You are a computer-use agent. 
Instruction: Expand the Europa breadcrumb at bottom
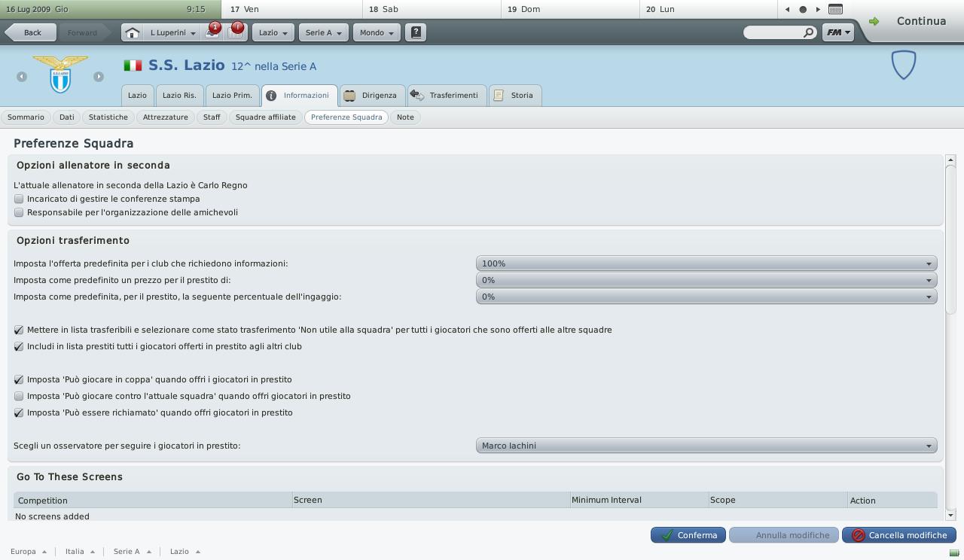29,551
